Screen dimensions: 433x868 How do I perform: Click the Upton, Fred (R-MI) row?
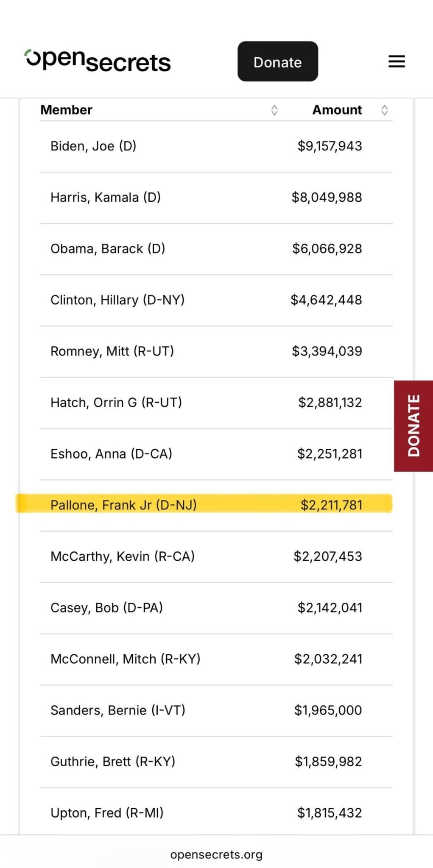107,813
